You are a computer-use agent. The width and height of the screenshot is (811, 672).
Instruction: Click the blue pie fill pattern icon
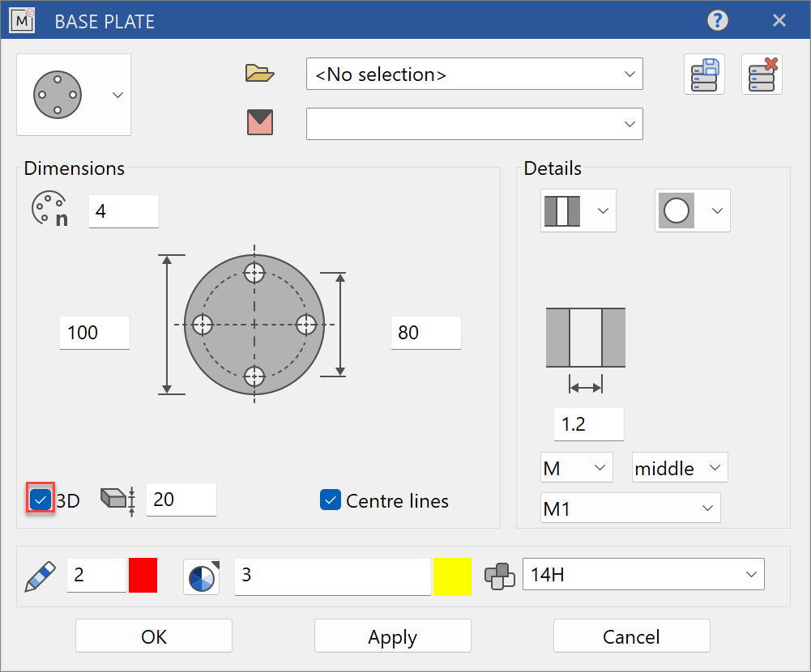coord(202,577)
